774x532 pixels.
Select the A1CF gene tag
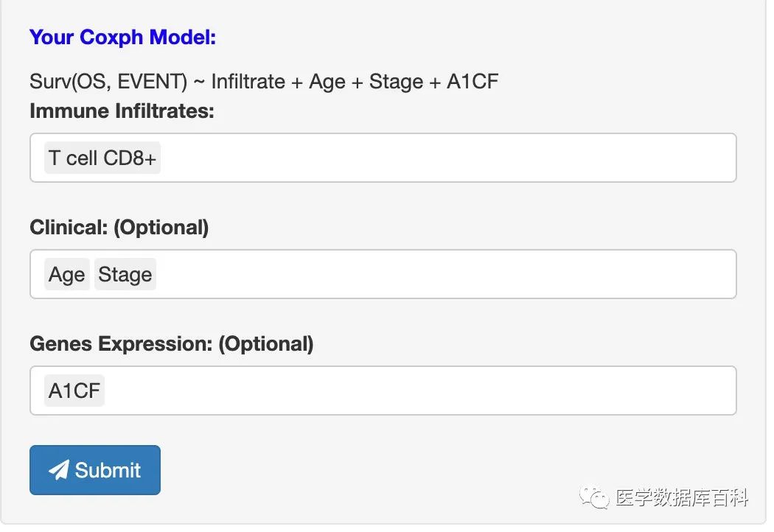pyautogui.click(x=74, y=391)
